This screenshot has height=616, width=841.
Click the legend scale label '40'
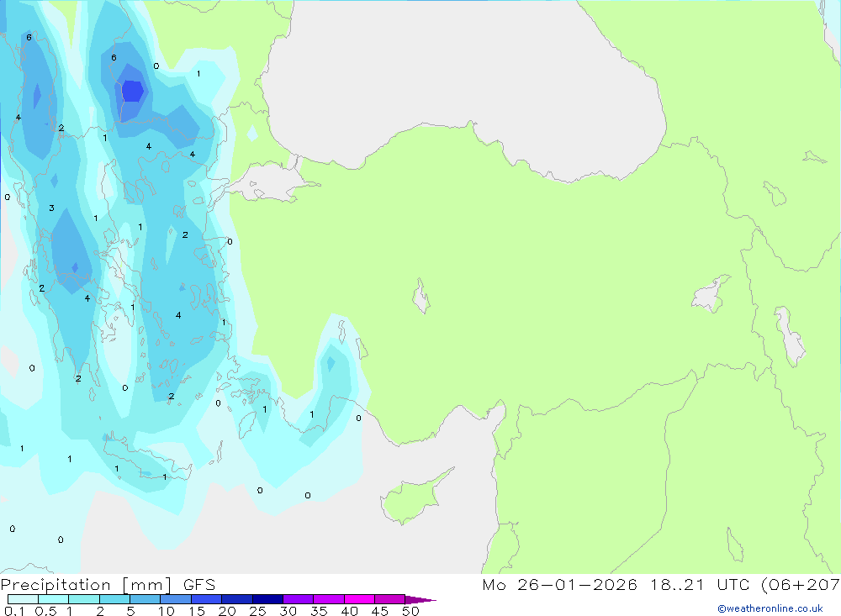click(x=350, y=611)
